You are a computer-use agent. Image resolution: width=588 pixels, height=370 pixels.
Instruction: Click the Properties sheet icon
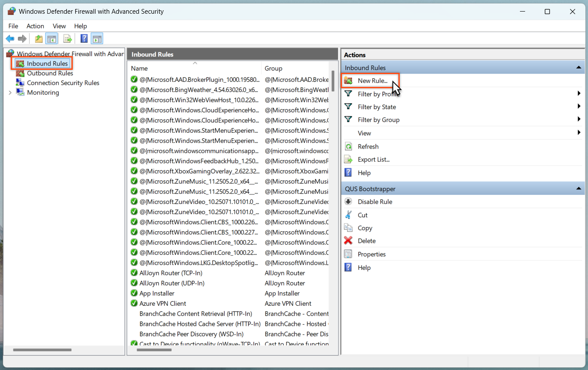pos(348,254)
